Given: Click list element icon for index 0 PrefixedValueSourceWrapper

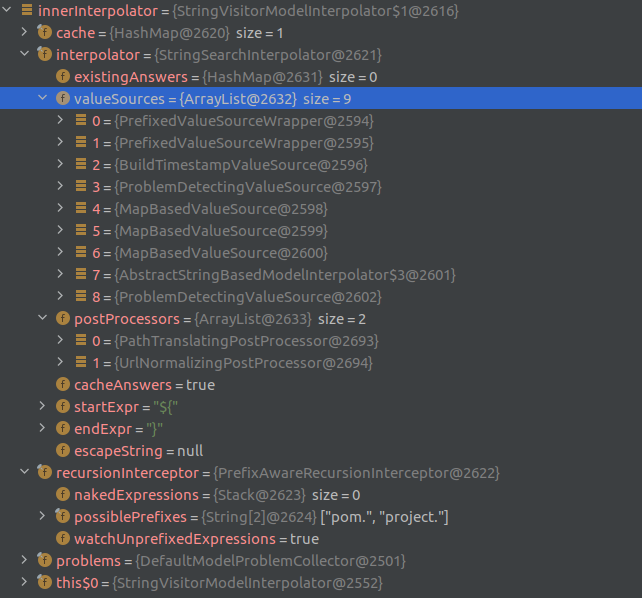Looking at the screenshot, I should 81,120.
